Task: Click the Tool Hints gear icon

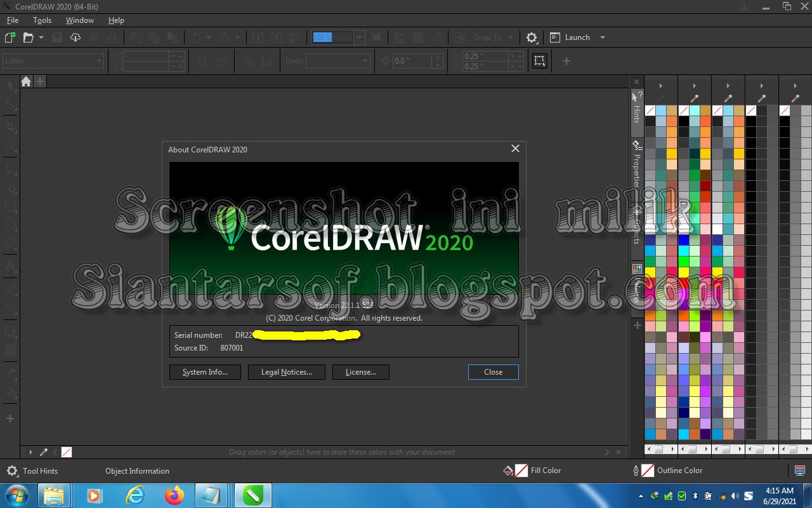Action: (12, 471)
